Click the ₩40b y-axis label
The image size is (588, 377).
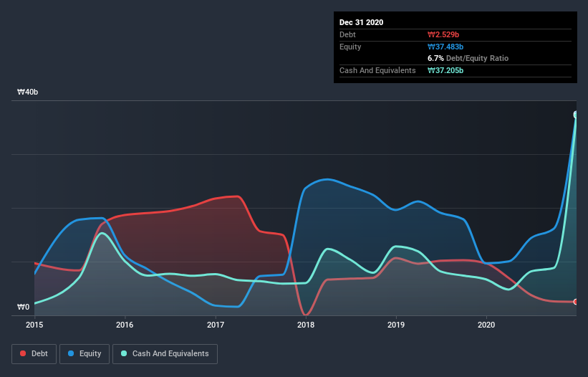[28, 92]
